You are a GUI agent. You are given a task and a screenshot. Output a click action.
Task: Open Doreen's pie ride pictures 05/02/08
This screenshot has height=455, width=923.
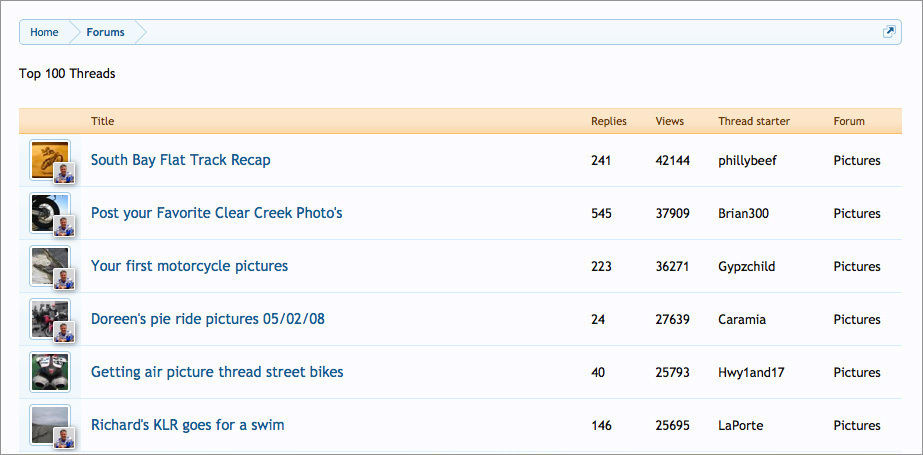[207, 319]
